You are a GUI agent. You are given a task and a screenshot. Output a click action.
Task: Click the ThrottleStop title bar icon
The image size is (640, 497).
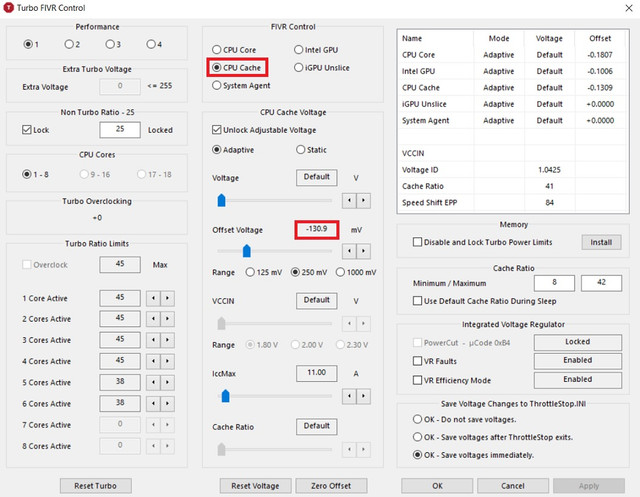click(x=8, y=8)
